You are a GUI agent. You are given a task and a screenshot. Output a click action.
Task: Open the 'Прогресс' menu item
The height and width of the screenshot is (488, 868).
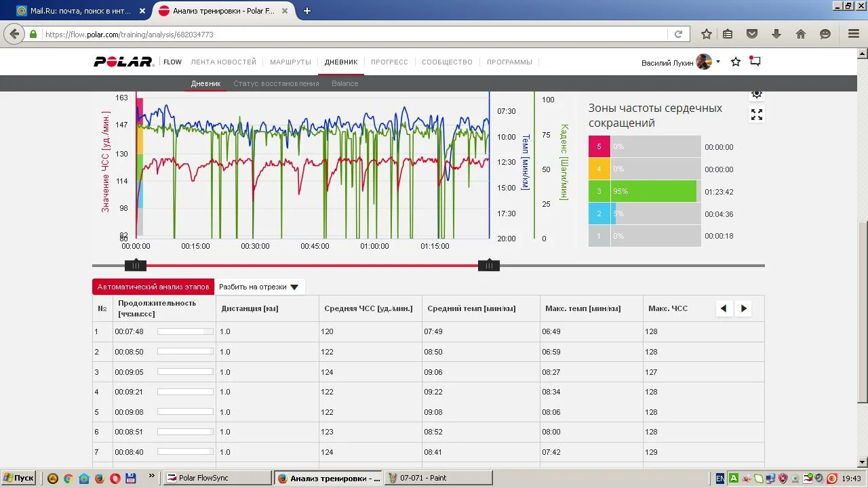[389, 62]
